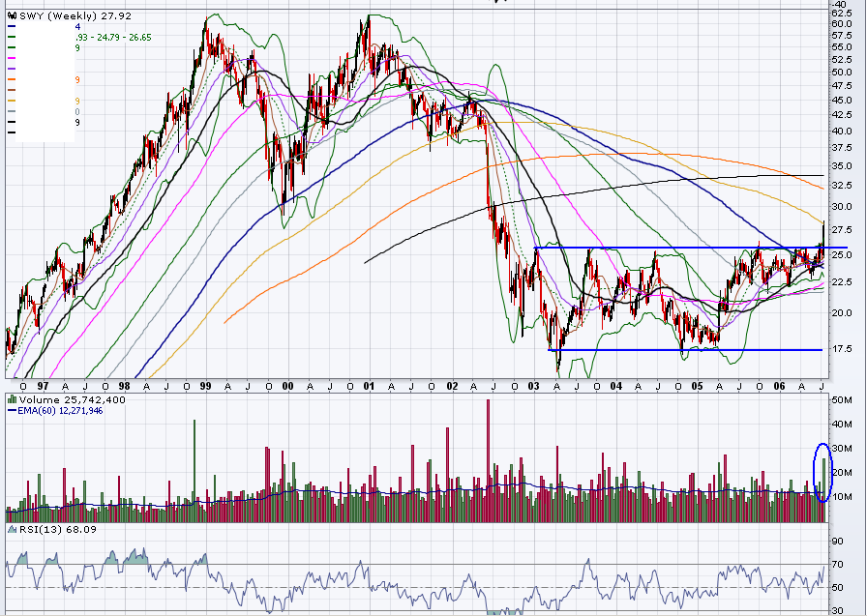Click the '20.0' price axis label
Screen dimensions: 867x616
(841, 313)
